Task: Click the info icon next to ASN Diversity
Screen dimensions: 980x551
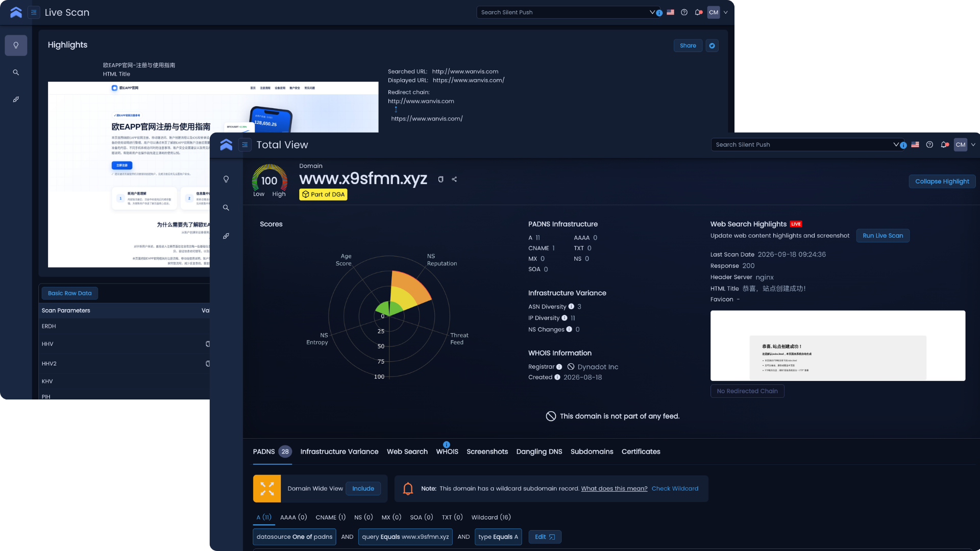Action: coord(571,307)
